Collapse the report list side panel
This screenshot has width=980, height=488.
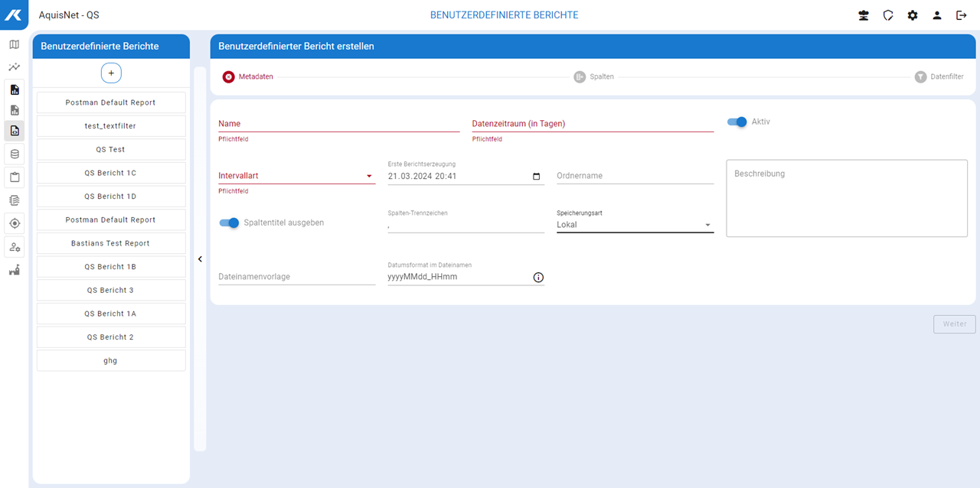pyautogui.click(x=200, y=259)
